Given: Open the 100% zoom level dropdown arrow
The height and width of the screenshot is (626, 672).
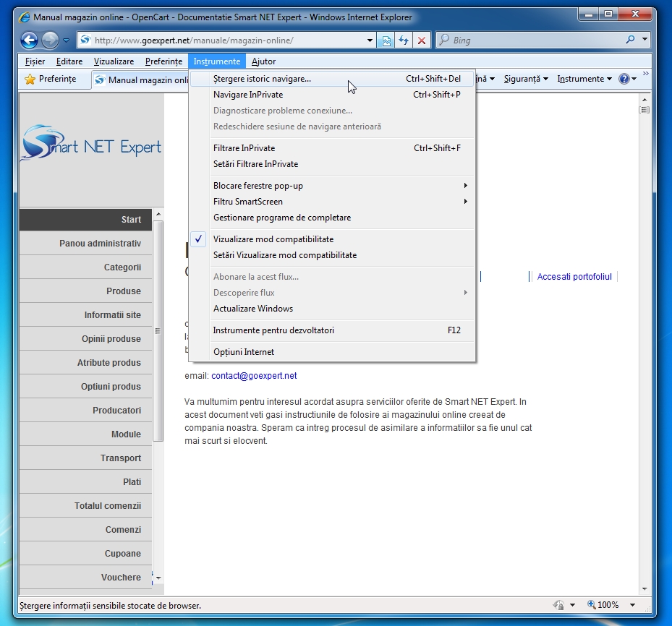Looking at the screenshot, I should 632,605.
